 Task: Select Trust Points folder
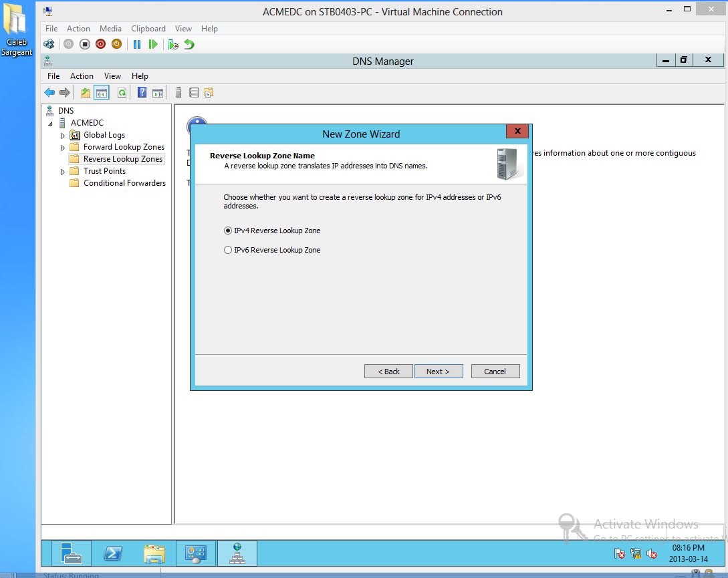pos(104,171)
